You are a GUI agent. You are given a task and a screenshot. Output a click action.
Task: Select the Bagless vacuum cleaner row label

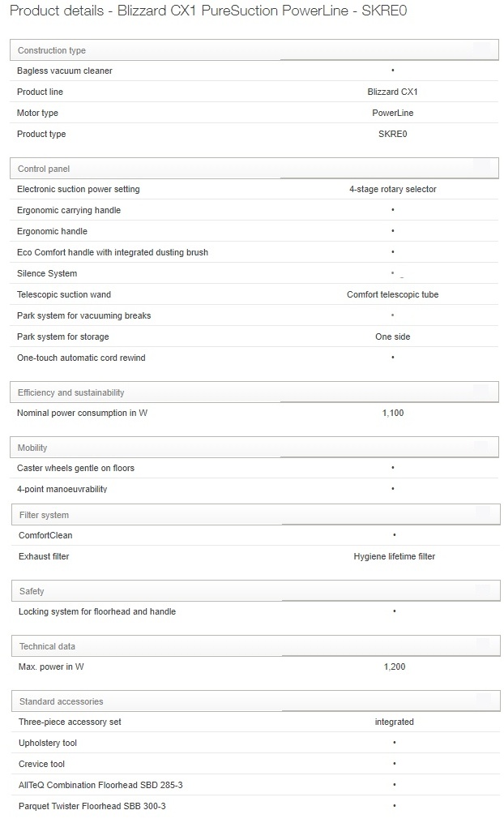click(65, 71)
